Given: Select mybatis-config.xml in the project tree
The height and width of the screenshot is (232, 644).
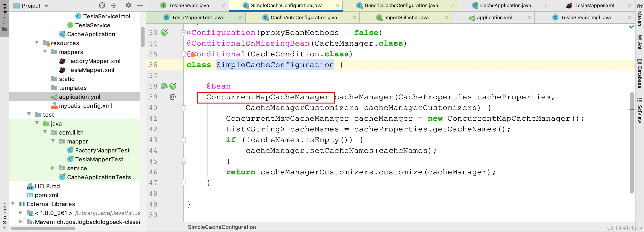Looking at the screenshot, I should pyautogui.click(x=85, y=106).
